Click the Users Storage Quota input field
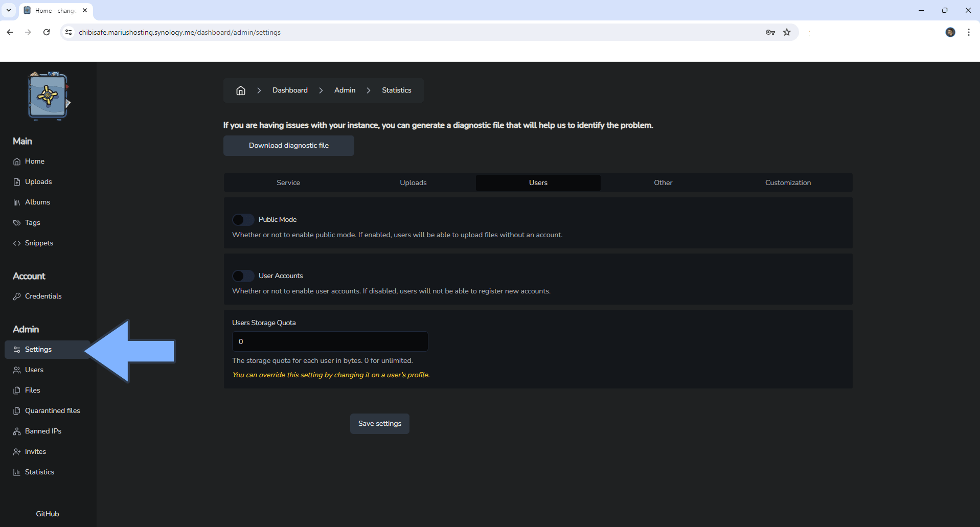The width and height of the screenshot is (980, 527). [330, 341]
